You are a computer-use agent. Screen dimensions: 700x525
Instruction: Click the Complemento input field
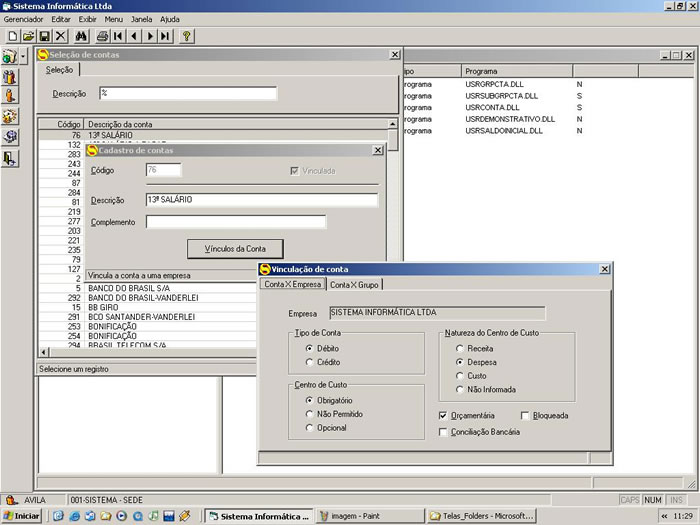click(x=236, y=222)
